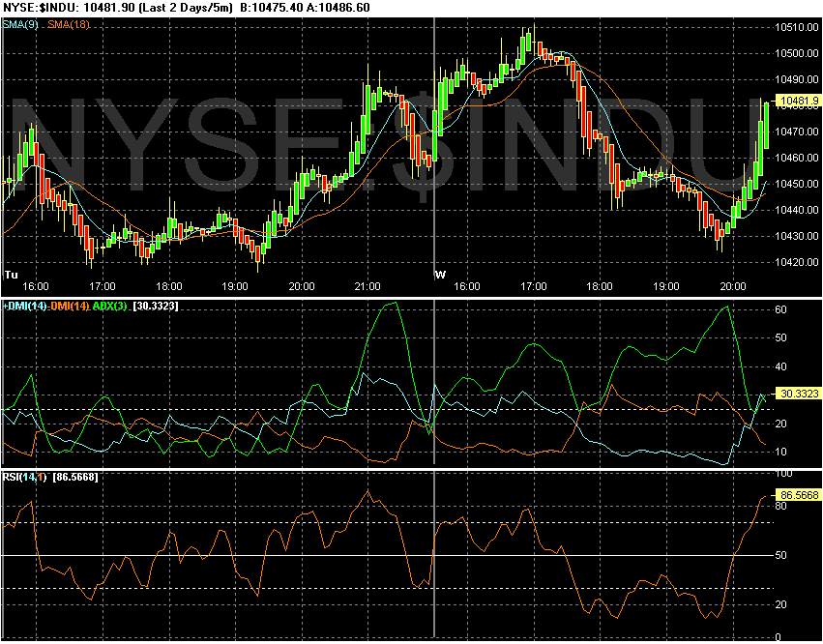Click the Wednesday 17:00 time label
Viewport: 823px width, 644px height.
tap(533, 286)
